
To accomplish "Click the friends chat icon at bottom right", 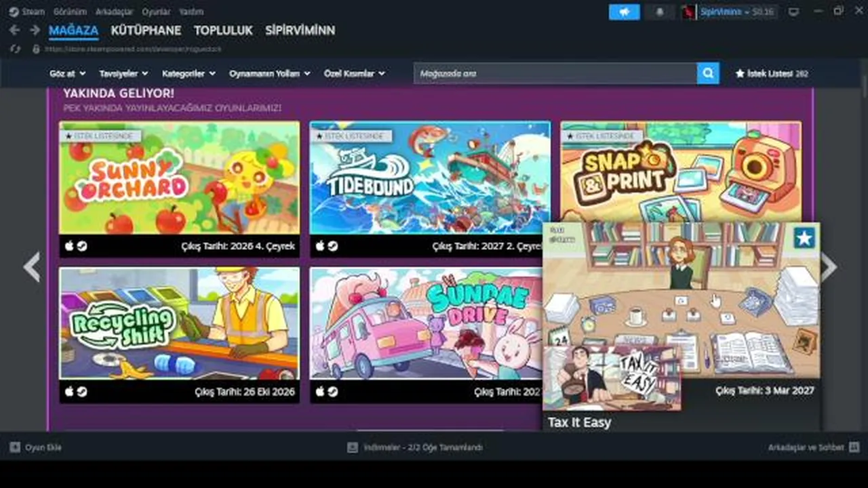I will tap(854, 447).
